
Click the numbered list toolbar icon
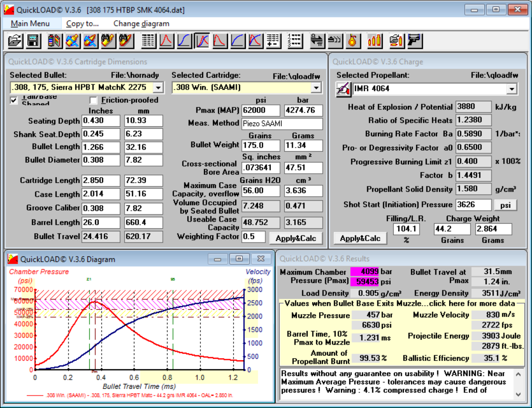(295, 40)
